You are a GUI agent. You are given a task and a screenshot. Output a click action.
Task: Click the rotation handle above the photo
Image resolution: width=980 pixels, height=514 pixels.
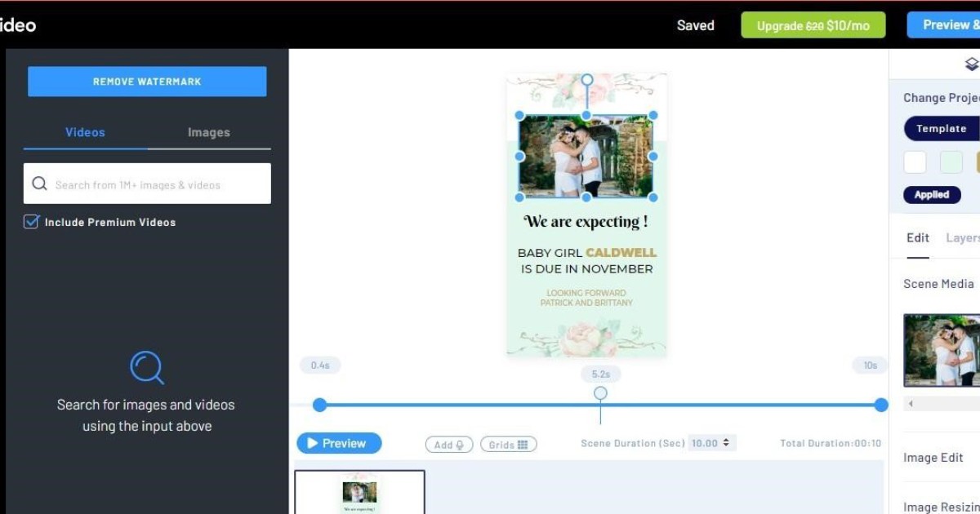586,80
